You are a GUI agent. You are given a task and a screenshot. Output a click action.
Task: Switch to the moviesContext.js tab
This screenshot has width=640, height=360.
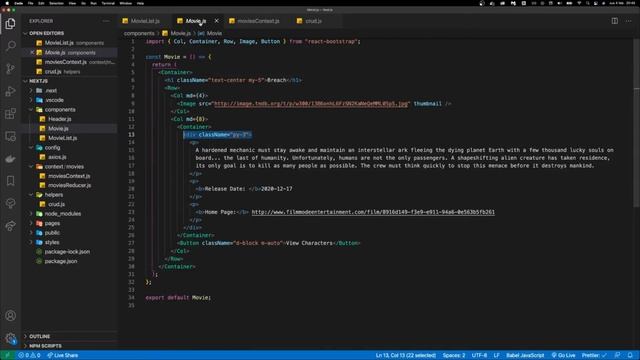258,21
